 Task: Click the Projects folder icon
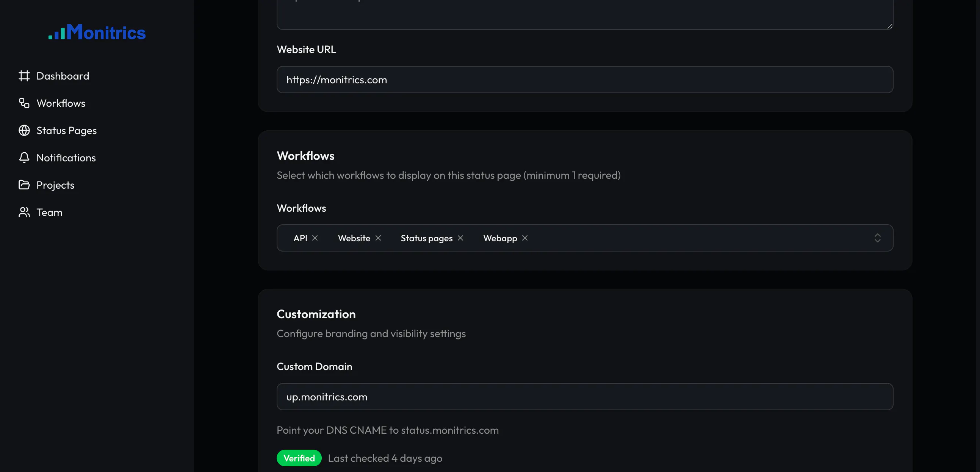24,185
